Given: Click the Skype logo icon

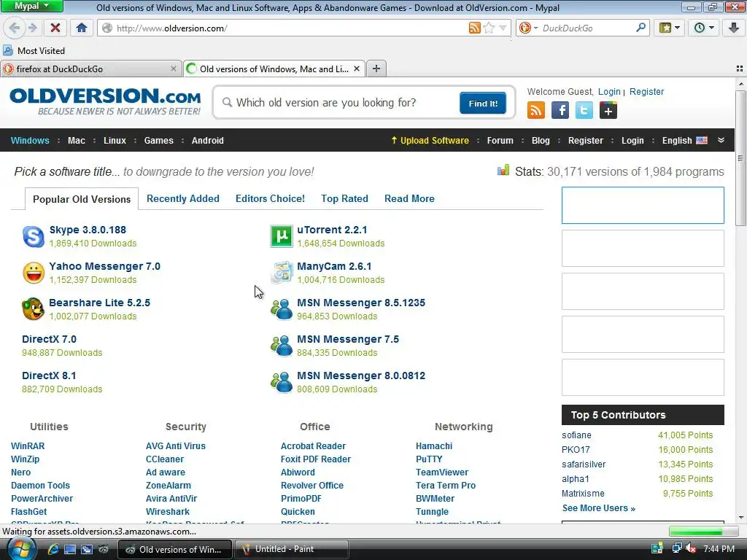Looking at the screenshot, I should [x=34, y=237].
